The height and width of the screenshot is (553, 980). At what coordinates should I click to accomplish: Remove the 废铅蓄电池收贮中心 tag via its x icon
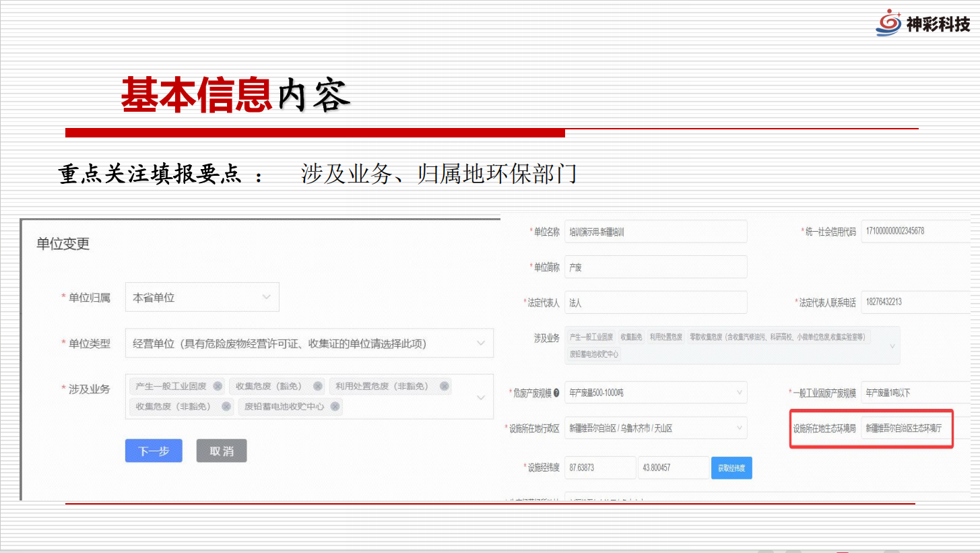(x=335, y=406)
